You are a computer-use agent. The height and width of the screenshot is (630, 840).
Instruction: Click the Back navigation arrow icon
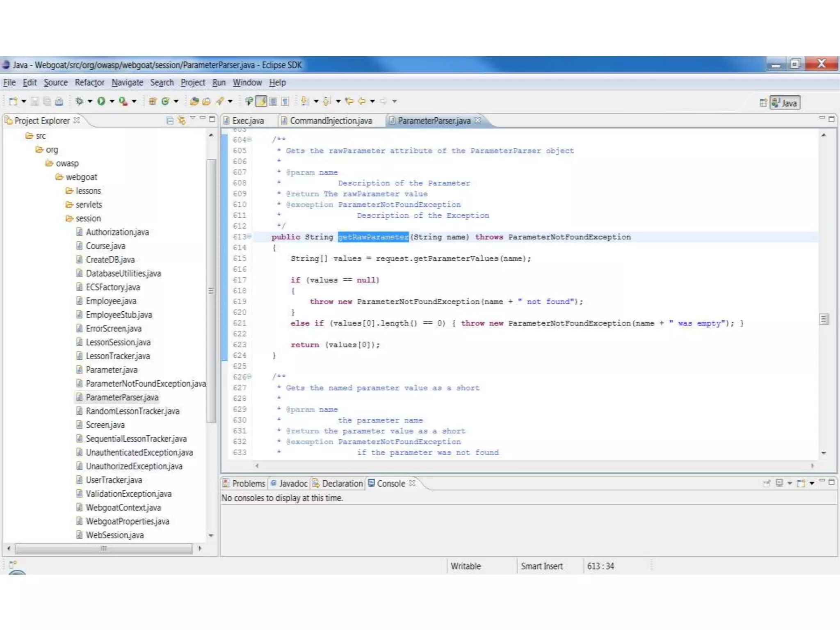(362, 101)
